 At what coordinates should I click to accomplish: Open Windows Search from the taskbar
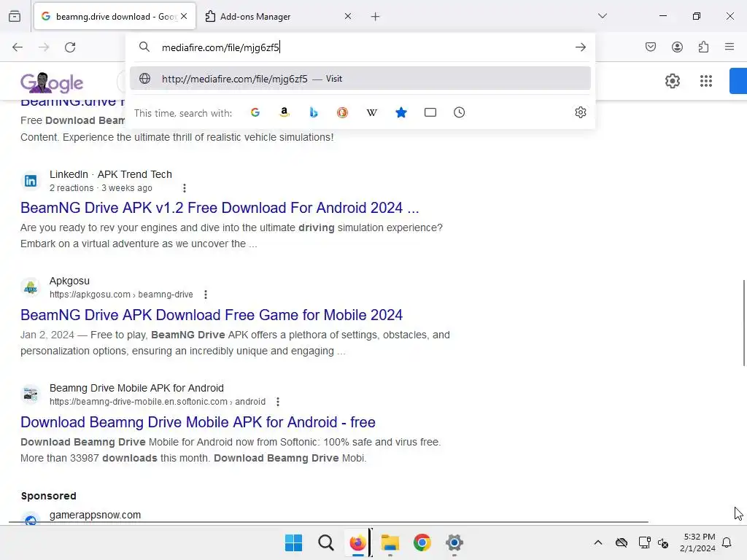326,542
